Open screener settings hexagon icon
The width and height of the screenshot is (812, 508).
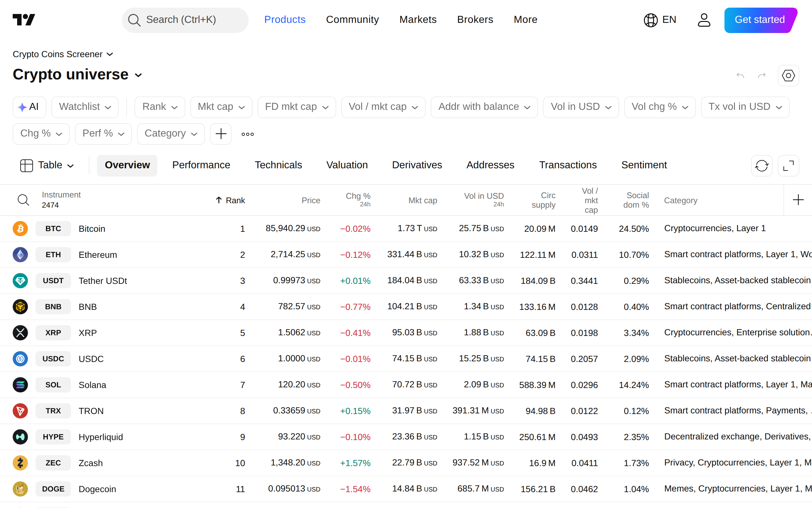(x=788, y=76)
